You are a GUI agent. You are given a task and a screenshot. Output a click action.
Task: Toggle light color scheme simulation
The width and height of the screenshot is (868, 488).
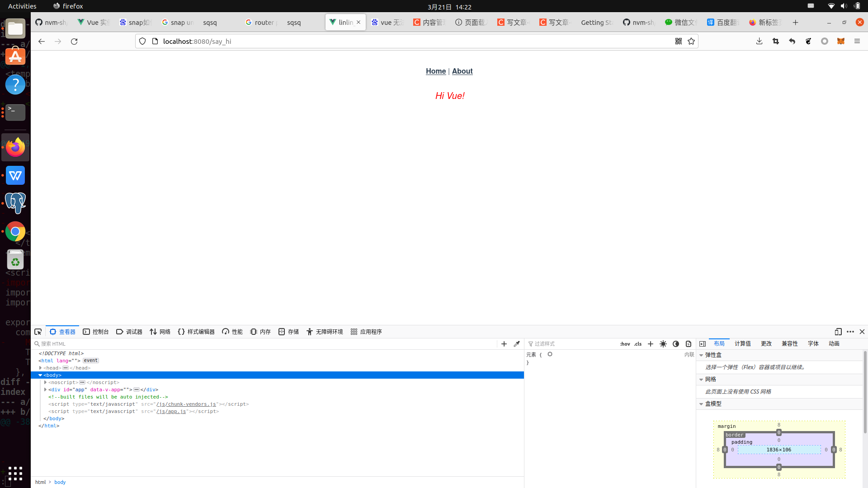[663, 344]
